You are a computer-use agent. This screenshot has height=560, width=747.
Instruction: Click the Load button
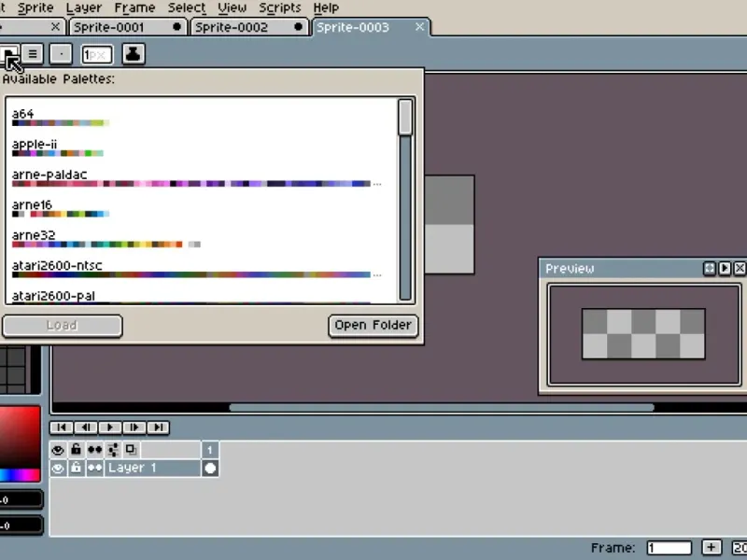(62, 326)
